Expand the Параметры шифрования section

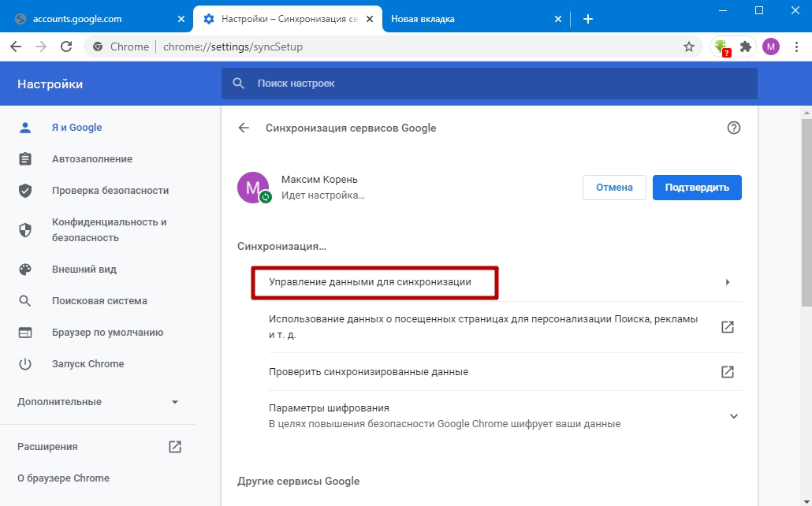pos(733,416)
